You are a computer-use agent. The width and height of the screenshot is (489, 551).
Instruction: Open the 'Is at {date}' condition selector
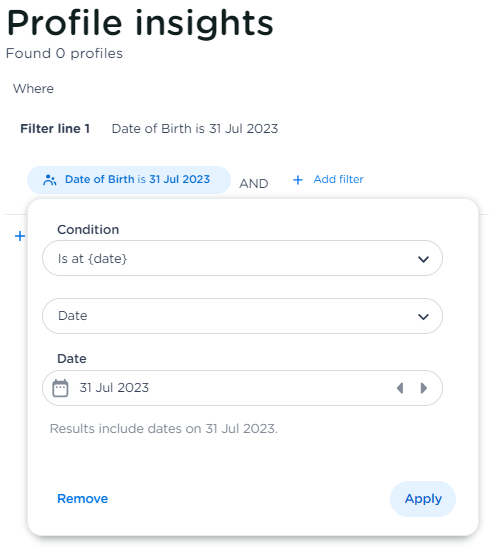click(x=242, y=258)
